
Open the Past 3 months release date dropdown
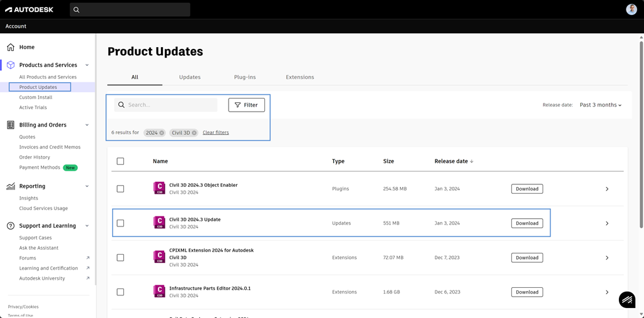[601, 105]
